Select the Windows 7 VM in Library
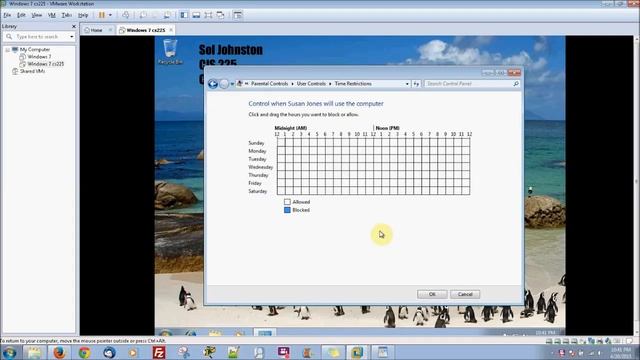The image size is (640, 360). click(39, 57)
